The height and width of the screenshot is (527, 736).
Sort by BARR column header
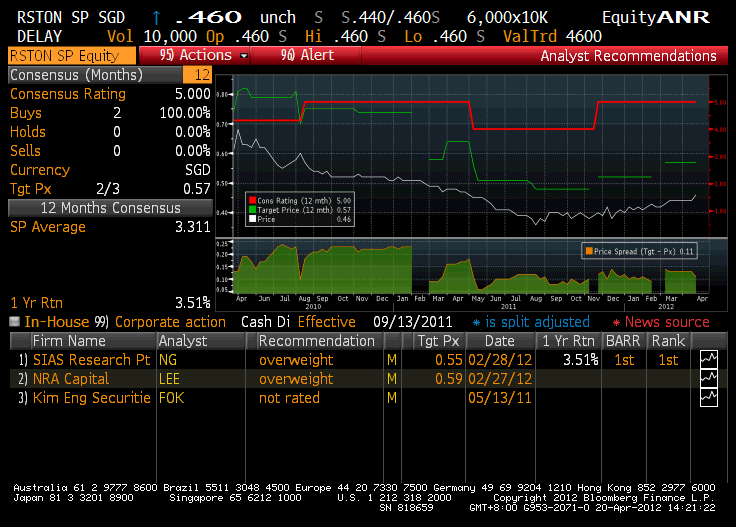[624, 341]
